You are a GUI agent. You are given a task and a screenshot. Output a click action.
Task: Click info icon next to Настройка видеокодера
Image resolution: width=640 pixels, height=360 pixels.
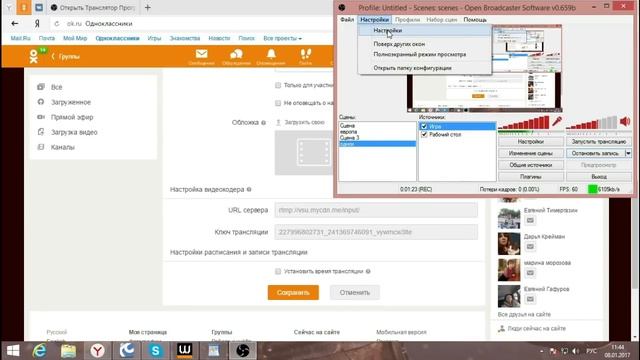(x=249, y=189)
